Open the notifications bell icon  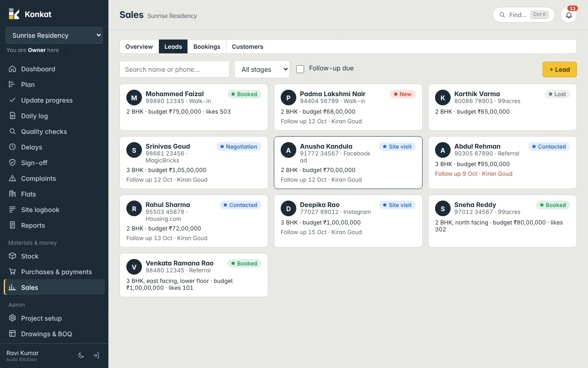[x=569, y=15]
